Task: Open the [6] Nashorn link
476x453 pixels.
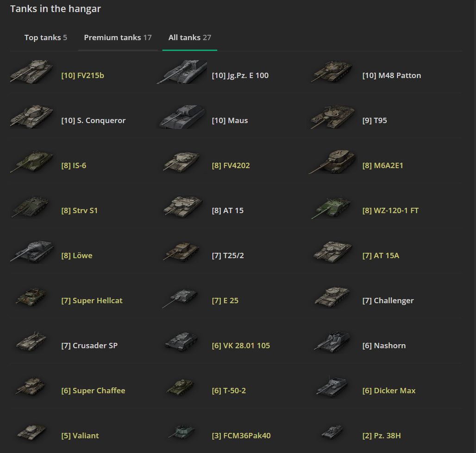Action: tap(384, 346)
